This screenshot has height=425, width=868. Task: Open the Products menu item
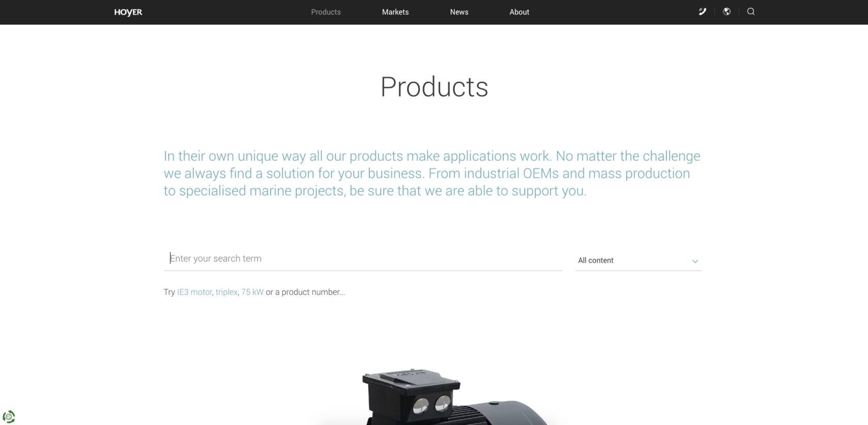pyautogui.click(x=326, y=12)
